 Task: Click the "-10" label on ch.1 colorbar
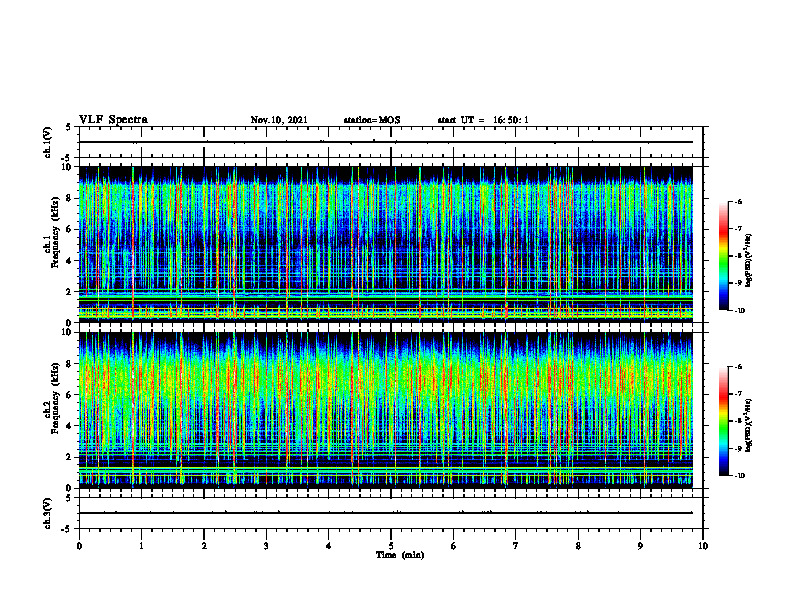(739, 311)
